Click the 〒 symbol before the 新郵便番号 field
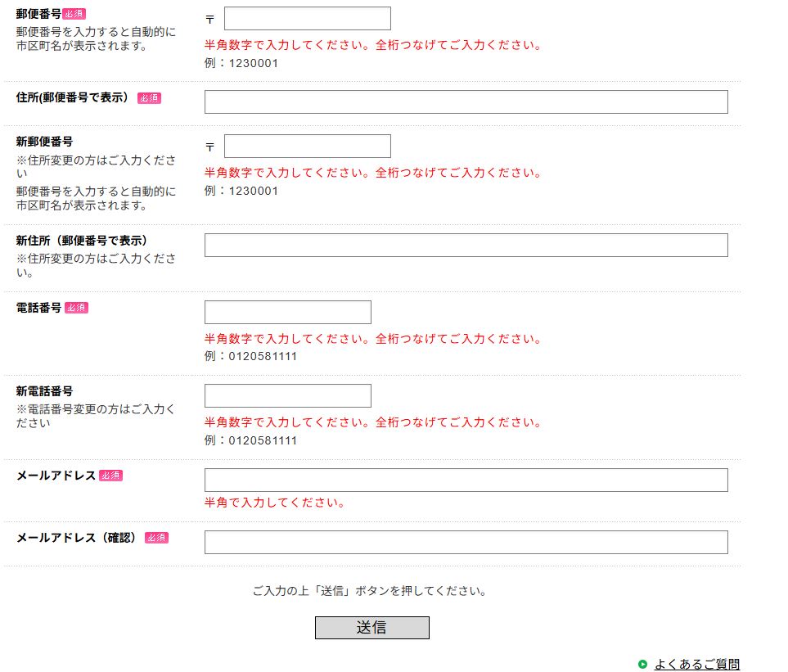 (210, 147)
